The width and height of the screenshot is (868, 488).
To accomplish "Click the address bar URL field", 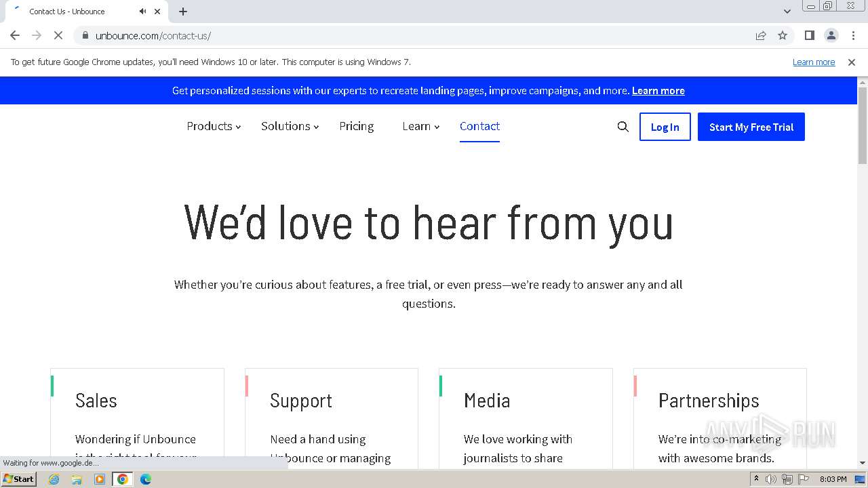I will [x=420, y=35].
